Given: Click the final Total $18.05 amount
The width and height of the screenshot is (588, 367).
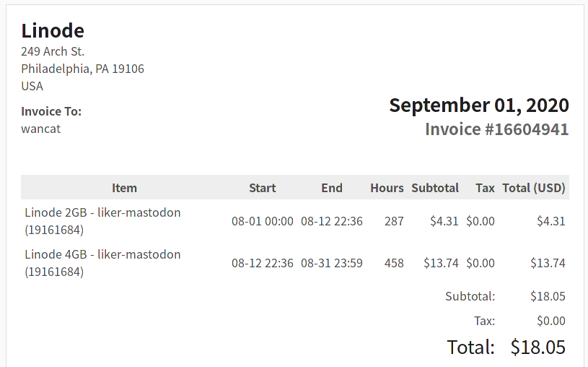Looking at the screenshot, I should (537, 347).
